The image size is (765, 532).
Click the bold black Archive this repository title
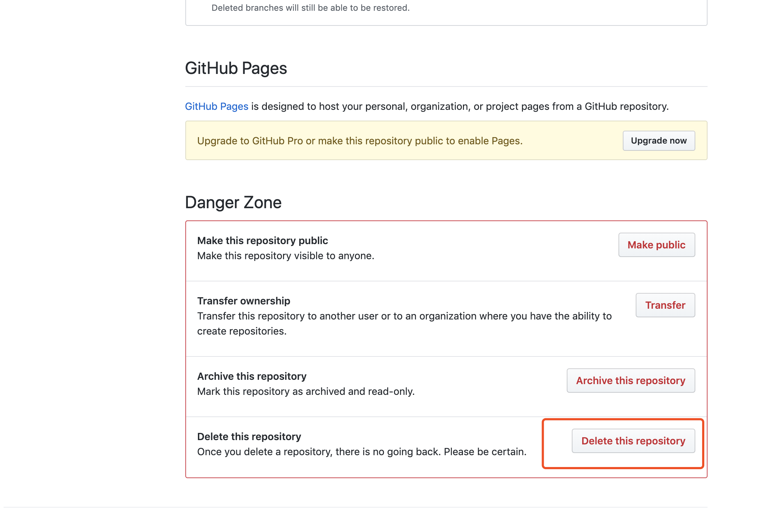click(x=251, y=376)
